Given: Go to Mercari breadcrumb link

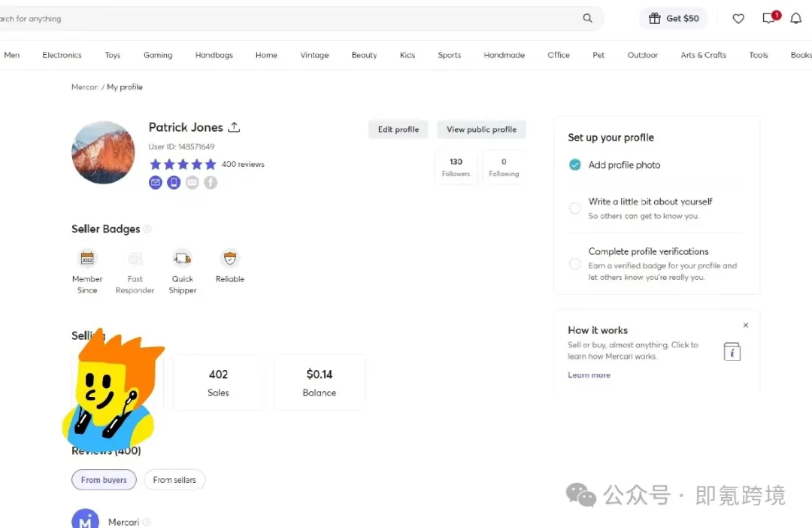Looking at the screenshot, I should 85,87.
